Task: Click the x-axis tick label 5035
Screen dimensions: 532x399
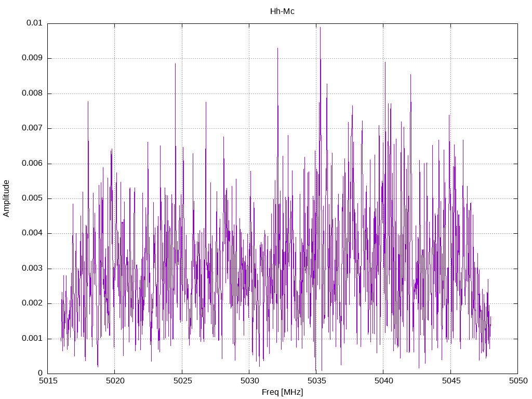Action: click(x=316, y=381)
